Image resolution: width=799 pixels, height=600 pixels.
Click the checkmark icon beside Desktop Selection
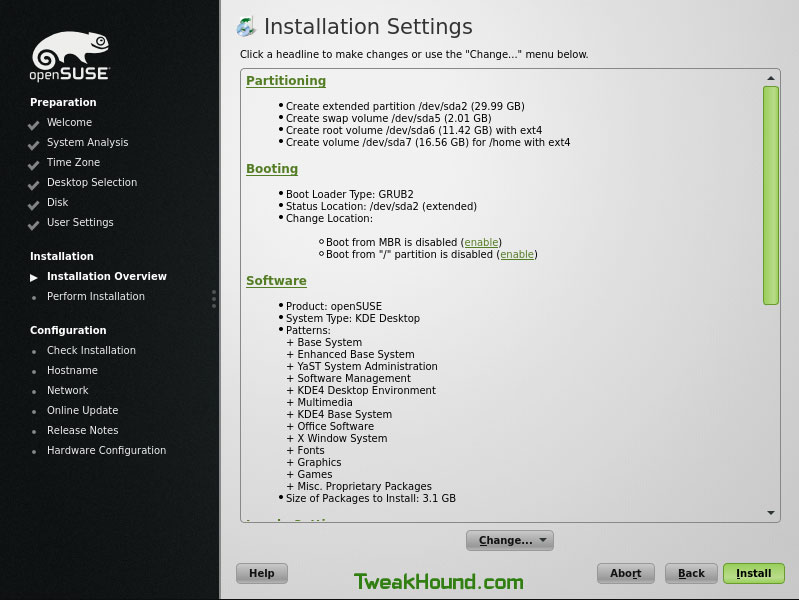[34, 185]
